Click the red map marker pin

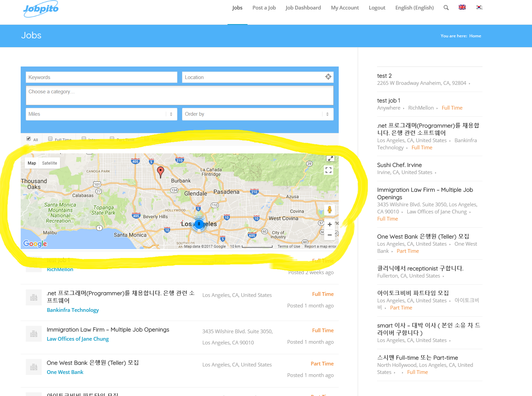coord(161,172)
